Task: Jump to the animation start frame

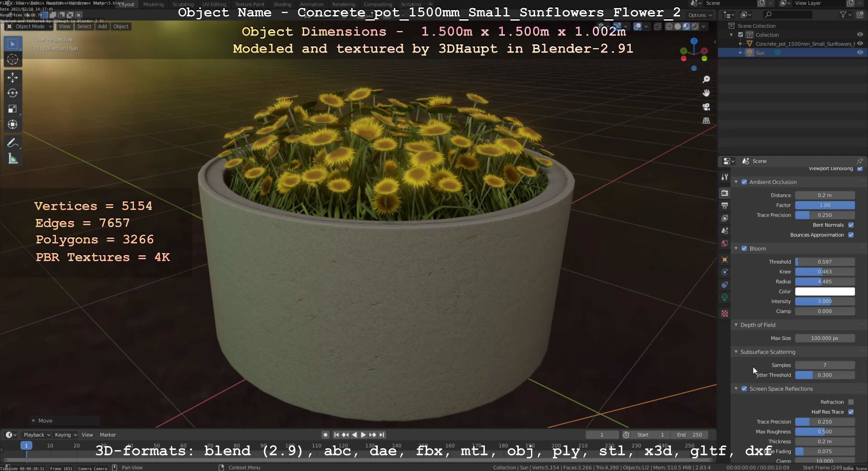Action: (336, 435)
